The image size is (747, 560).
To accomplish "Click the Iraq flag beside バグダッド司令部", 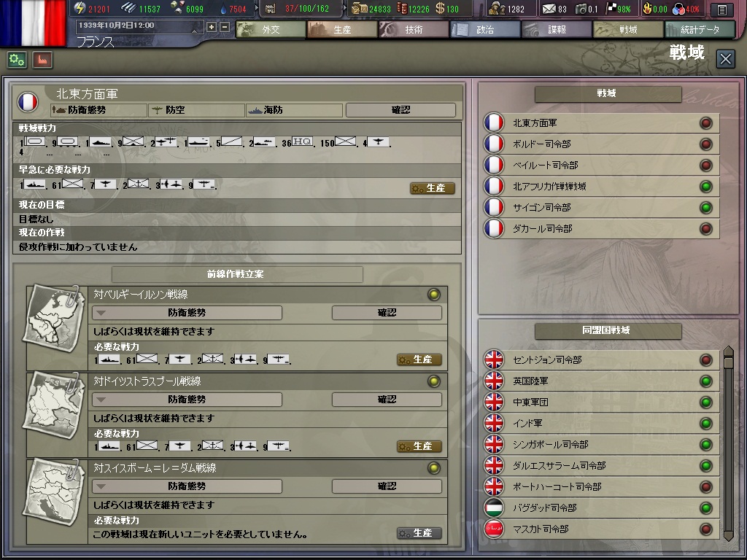I will [x=494, y=507].
